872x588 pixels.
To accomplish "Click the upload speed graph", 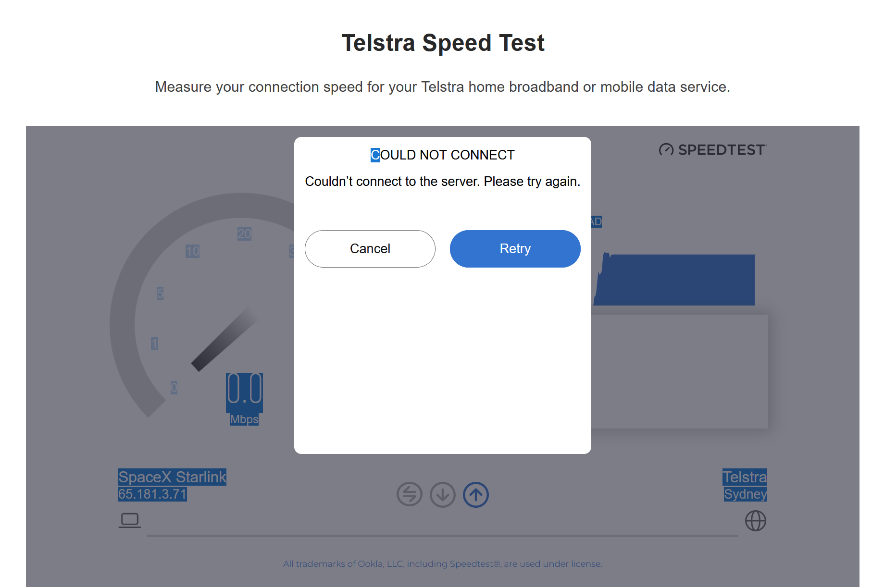I will (674, 279).
